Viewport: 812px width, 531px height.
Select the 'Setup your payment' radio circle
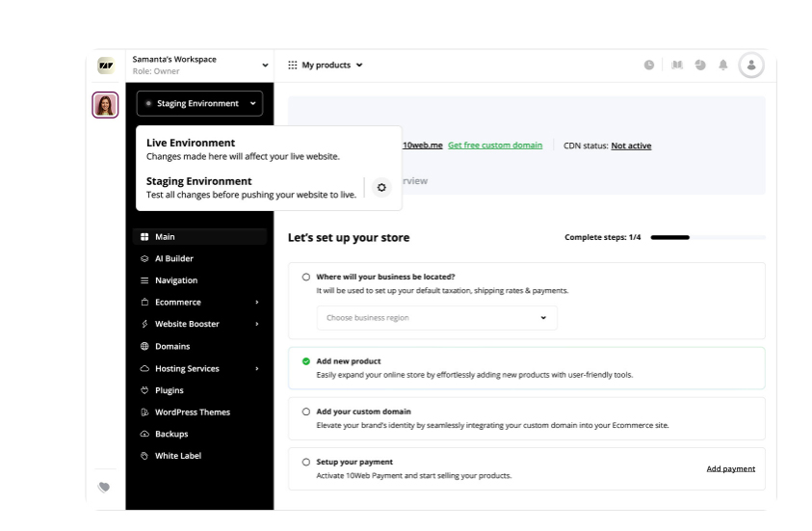[x=306, y=462]
